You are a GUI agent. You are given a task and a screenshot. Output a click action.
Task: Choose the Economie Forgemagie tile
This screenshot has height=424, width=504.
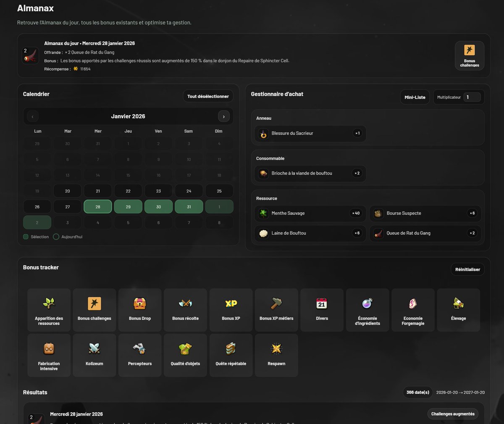click(413, 310)
